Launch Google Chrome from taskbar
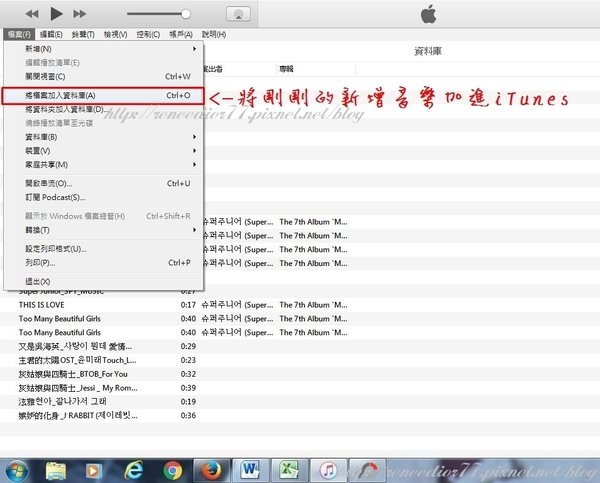The image size is (600, 483). [x=173, y=471]
